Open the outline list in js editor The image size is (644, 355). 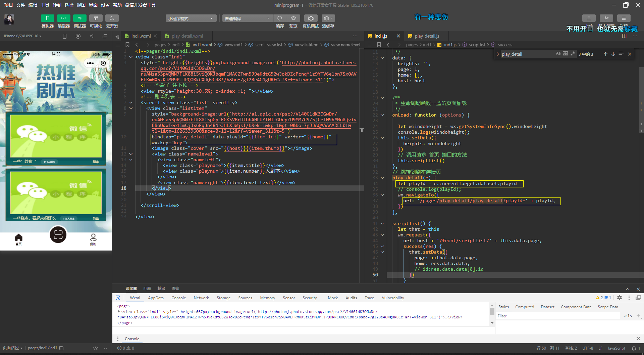[369, 45]
